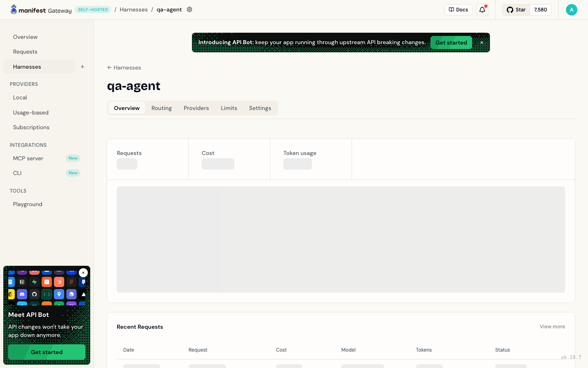Image resolution: width=588 pixels, height=368 pixels.
Task: Click the 7,580 star count
Action: pyautogui.click(x=541, y=10)
